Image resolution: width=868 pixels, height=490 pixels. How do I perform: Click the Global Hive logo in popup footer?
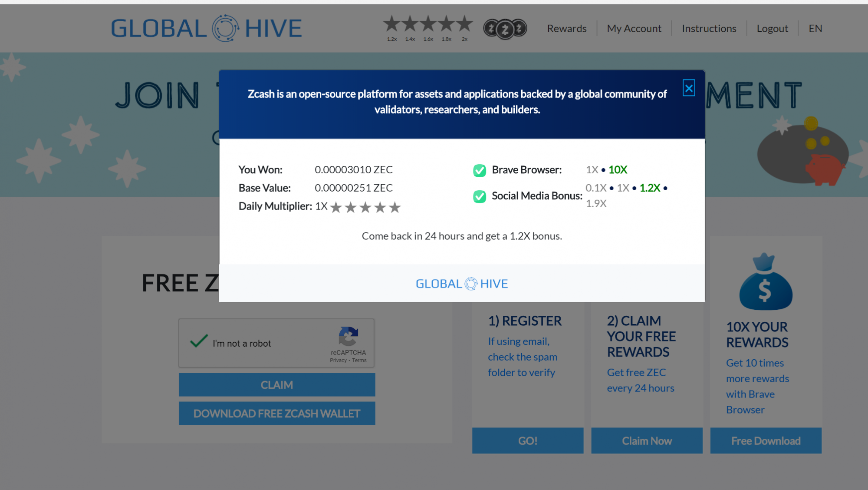(x=462, y=284)
